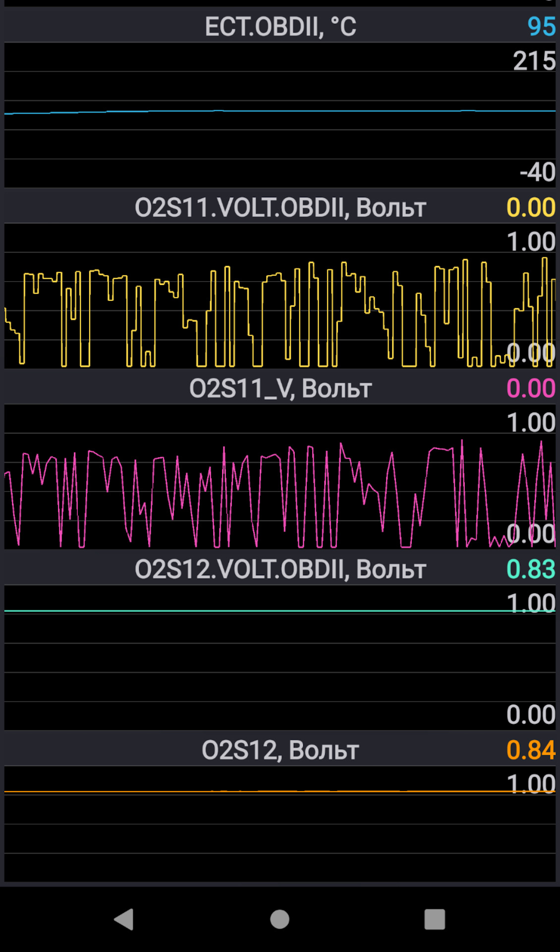Tap the yellow 0.00 current voltage reading
The height and width of the screenshot is (952, 560).
(x=530, y=207)
